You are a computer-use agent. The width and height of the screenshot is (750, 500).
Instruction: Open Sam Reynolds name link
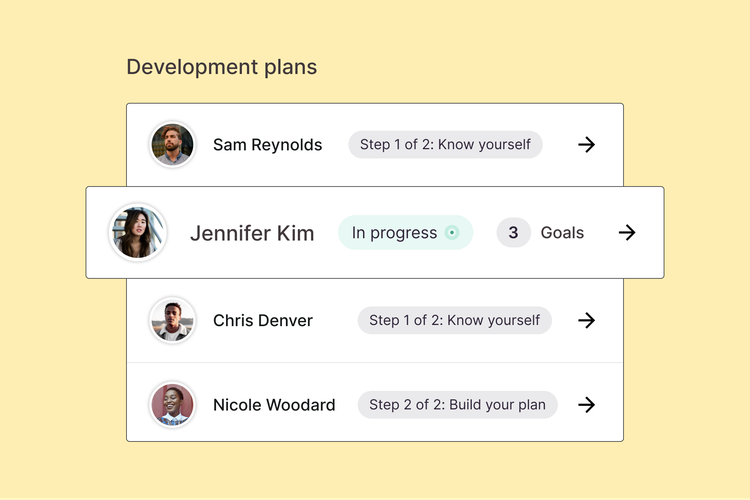click(267, 145)
